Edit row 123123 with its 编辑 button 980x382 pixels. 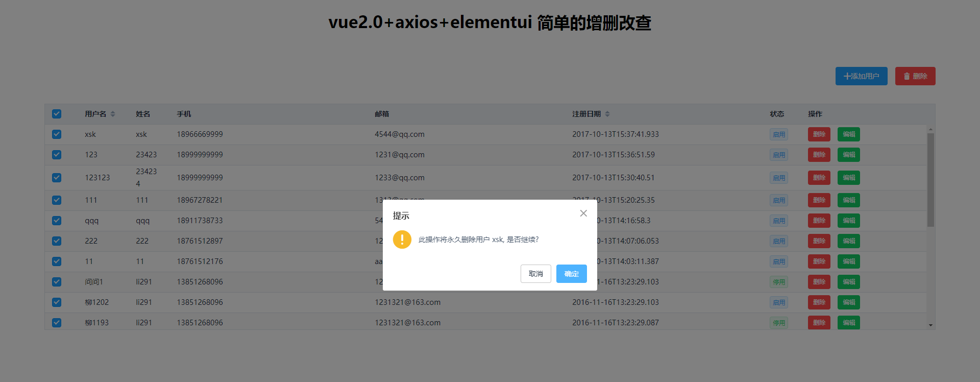[x=849, y=178]
